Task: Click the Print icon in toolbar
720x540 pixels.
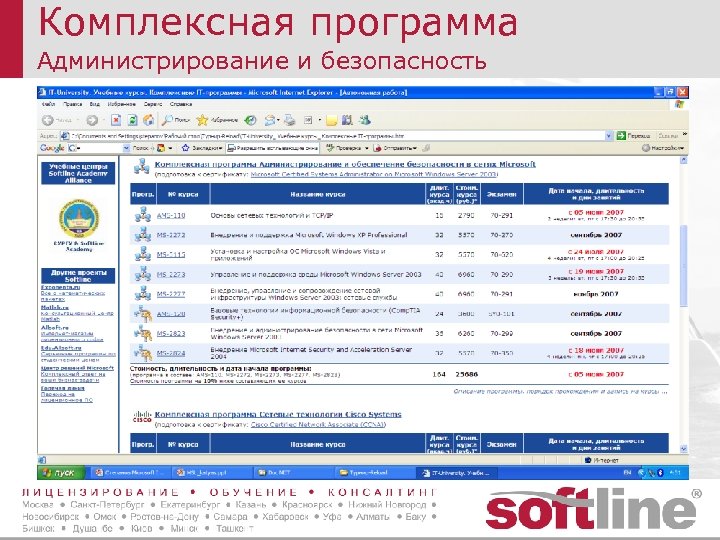Action: click(289, 120)
